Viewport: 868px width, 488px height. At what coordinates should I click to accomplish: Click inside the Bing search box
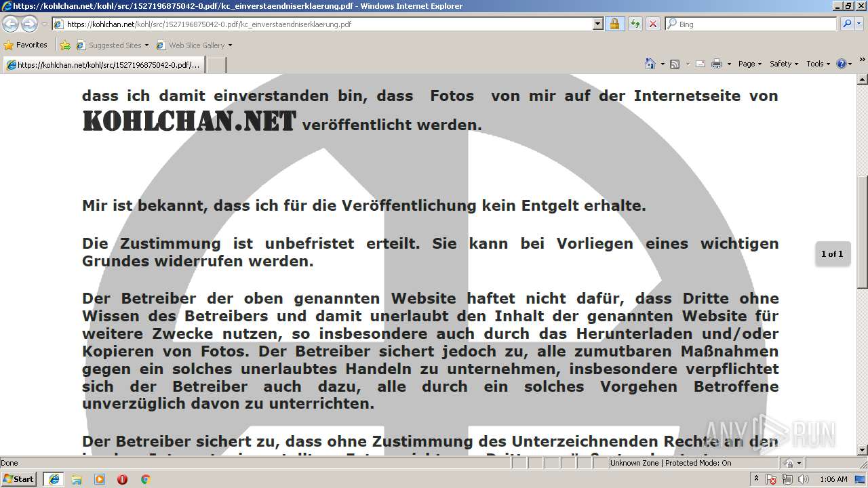[x=751, y=24]
